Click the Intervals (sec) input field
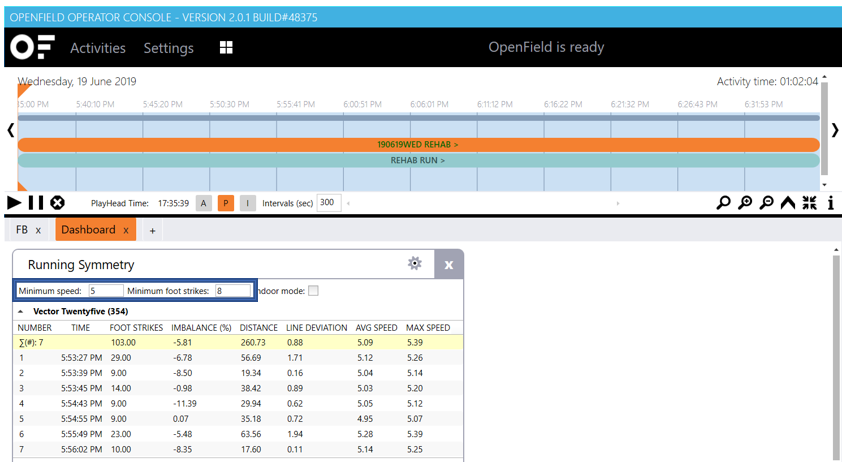The width and height of the screenshot is (842, 468). (x=329, y=203)
